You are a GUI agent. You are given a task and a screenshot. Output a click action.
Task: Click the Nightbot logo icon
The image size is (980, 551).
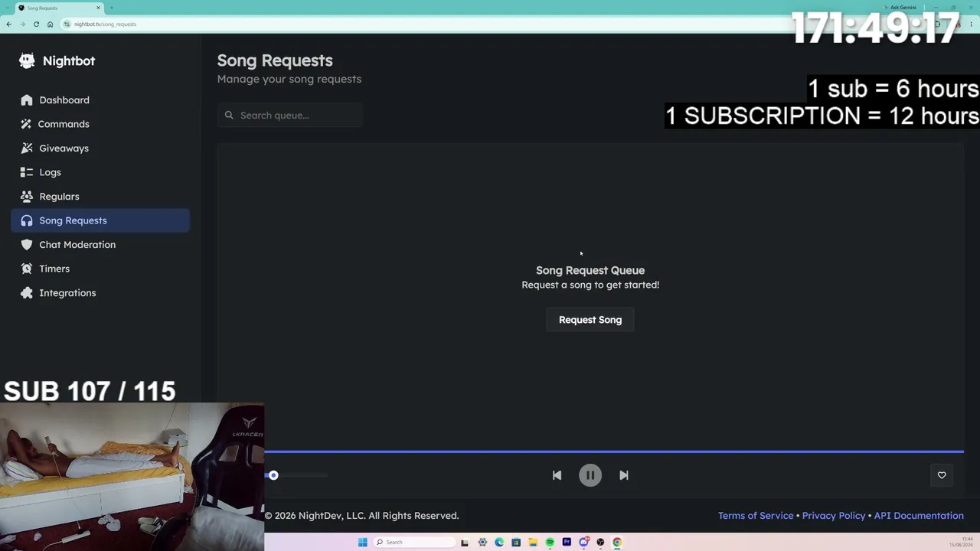(x=27, y=60)
